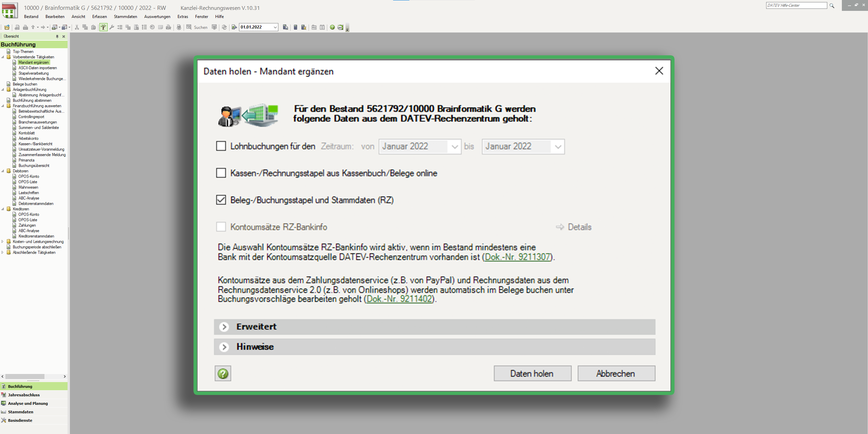Collapse the Finanzbuchführung auswerten tree node
Screen dimensions: 868x434
coord(3,106)
